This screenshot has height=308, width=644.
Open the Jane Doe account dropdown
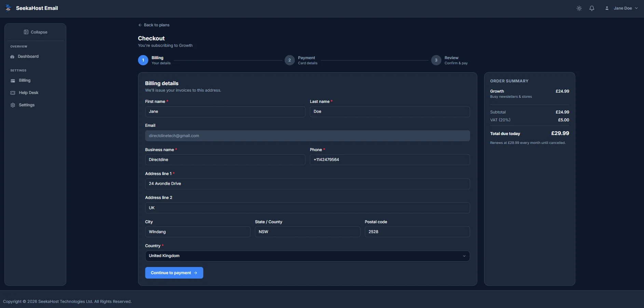pos(621,8)
